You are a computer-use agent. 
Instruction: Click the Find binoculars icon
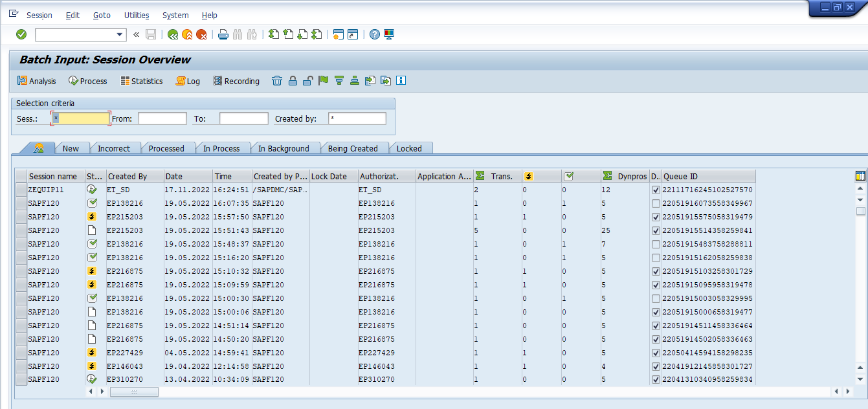(x=238, y=34)
